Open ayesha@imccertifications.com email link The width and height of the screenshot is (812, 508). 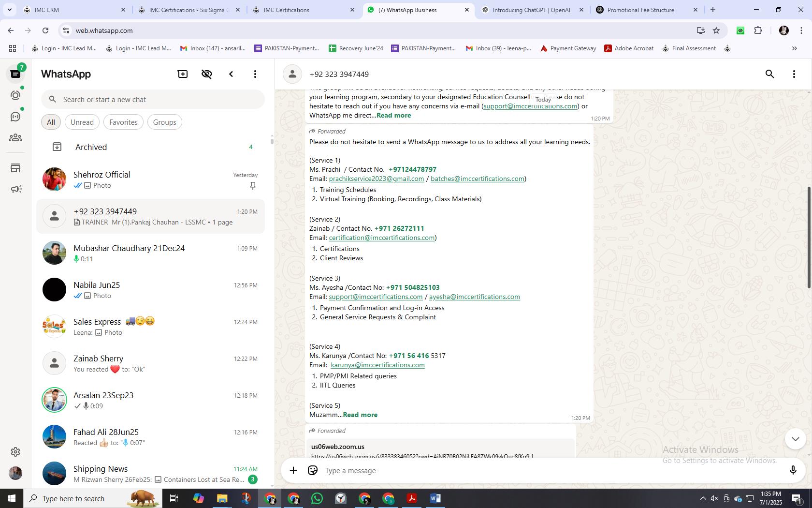tap(475, 297)
